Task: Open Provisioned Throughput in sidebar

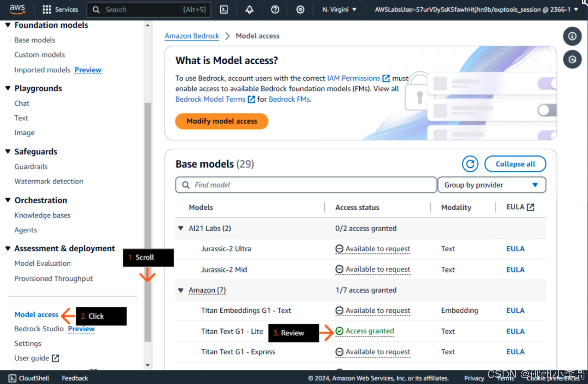Action: (53, 278)
